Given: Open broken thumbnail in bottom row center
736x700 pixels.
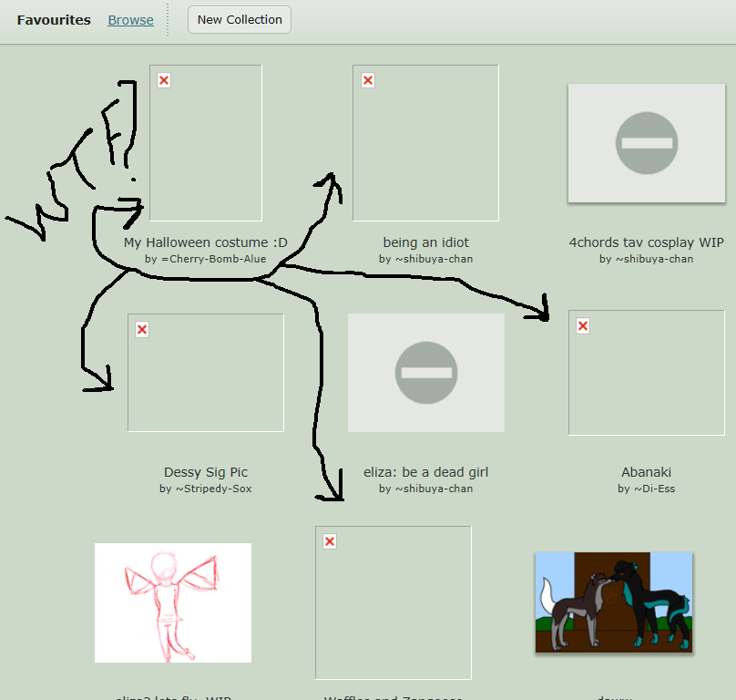Looking at the screenshot, I should (394, 602).
